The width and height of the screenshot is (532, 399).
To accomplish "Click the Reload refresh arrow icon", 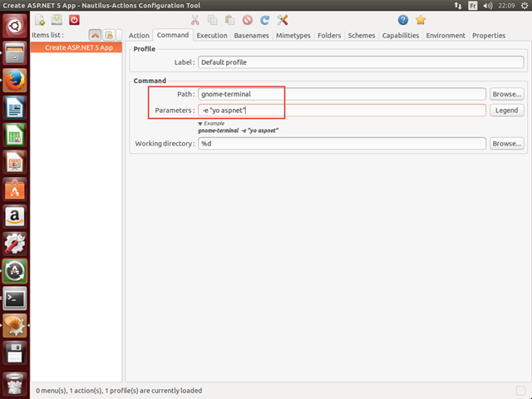I will (264, 20).
